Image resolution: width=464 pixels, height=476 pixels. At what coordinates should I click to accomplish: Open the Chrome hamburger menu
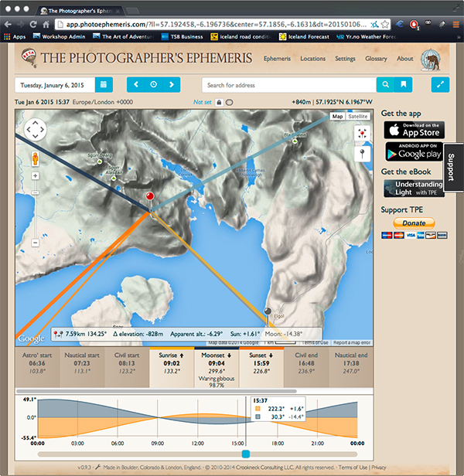coord(455,24)
